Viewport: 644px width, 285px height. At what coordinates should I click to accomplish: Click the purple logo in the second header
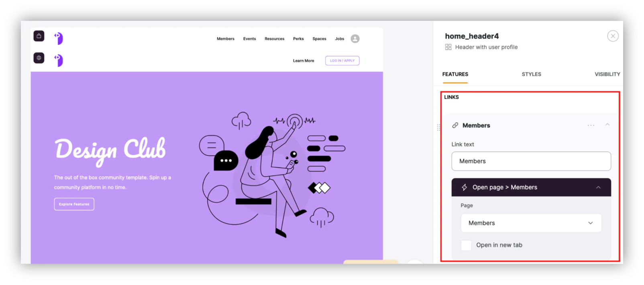[59, 60]
